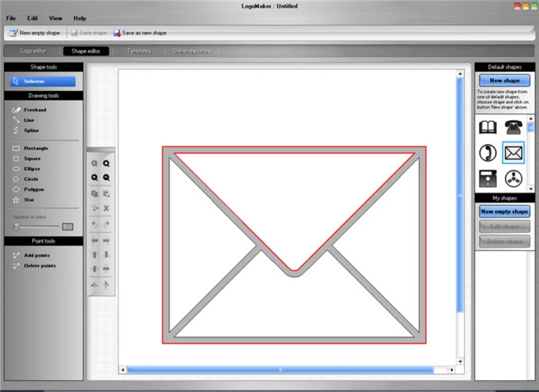Screen dimensions: 539x392
Task: Click the Delete shape button
Action: [505, 241]
